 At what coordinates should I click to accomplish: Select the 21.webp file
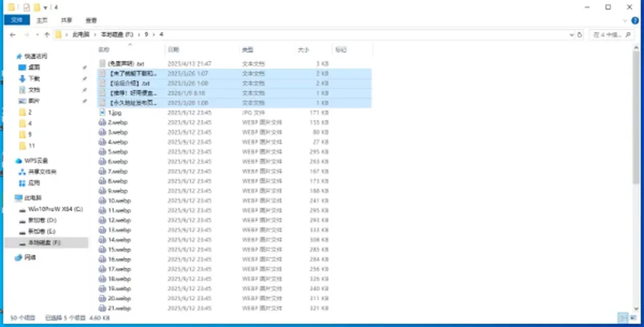tap(119, 308)
